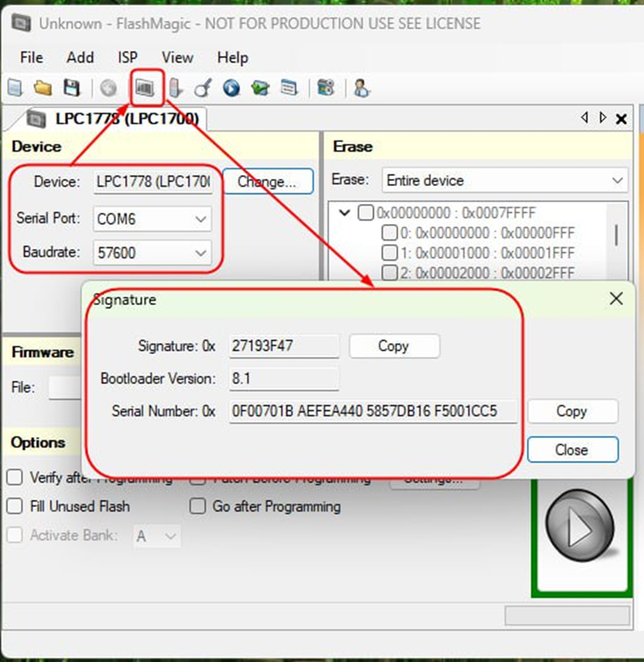Collapse the 0x00000000 : 0x0007FFFF tree node
Viewport: 644px width, 662px height.
pyautogui.click(x=344, y=213)
